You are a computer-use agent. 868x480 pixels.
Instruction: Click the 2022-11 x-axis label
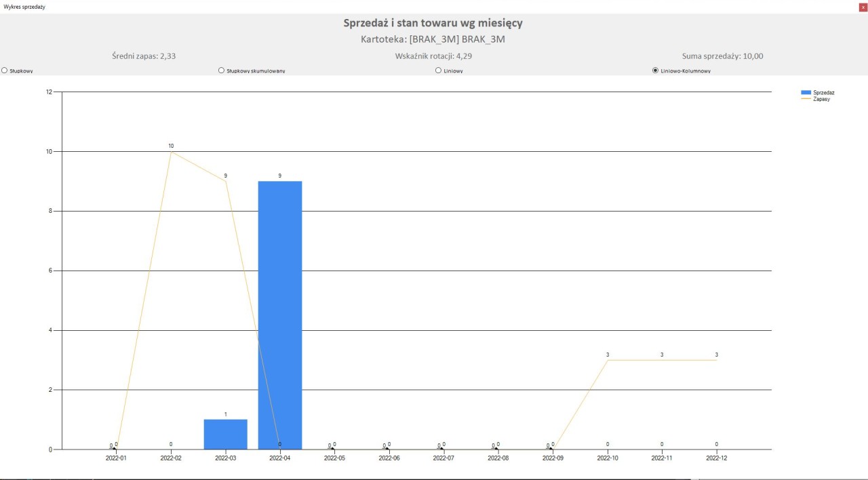(662, 458)
